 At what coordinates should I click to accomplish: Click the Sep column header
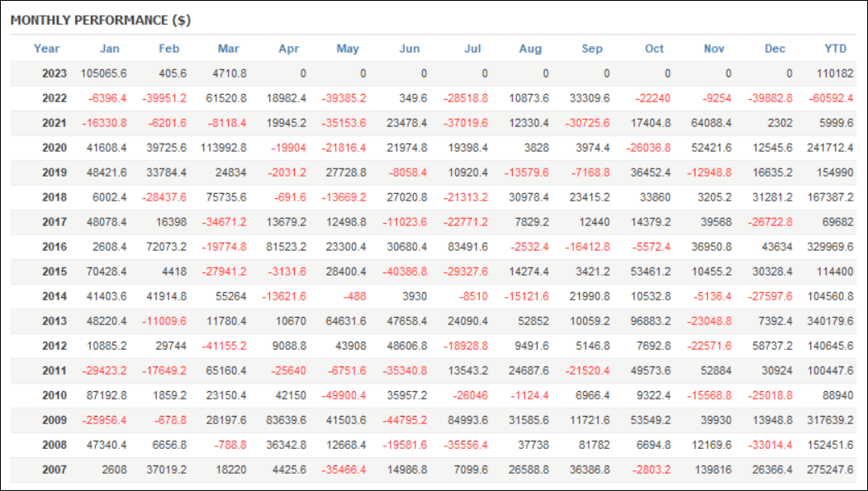tap(592, 49)
